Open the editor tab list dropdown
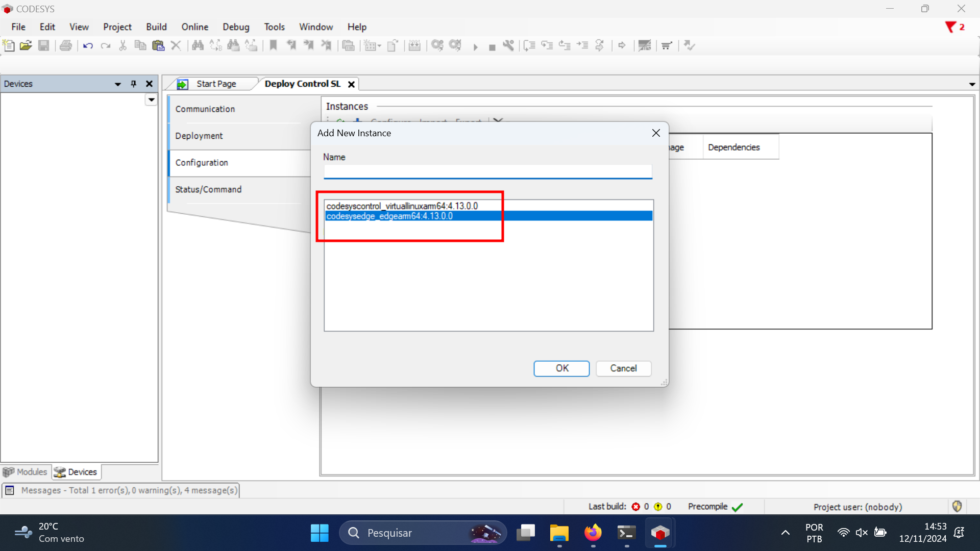Viewport: 980px width, 551px height. click(972, 84)
